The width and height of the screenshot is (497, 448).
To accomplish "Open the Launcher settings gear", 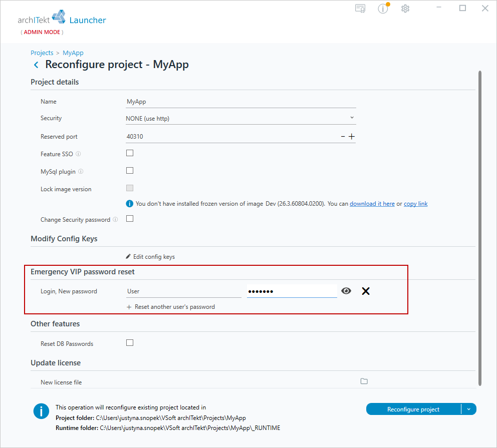I will coord(405,9).
